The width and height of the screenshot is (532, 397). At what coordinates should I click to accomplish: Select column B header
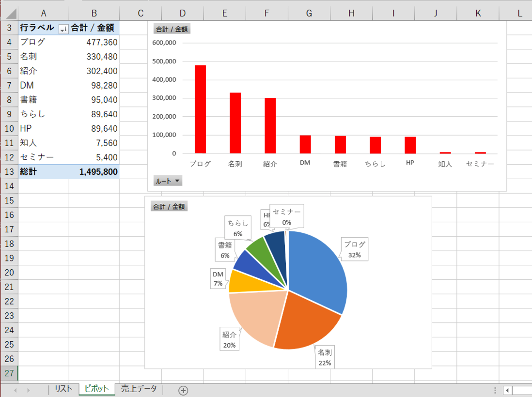tap(94, 13)
